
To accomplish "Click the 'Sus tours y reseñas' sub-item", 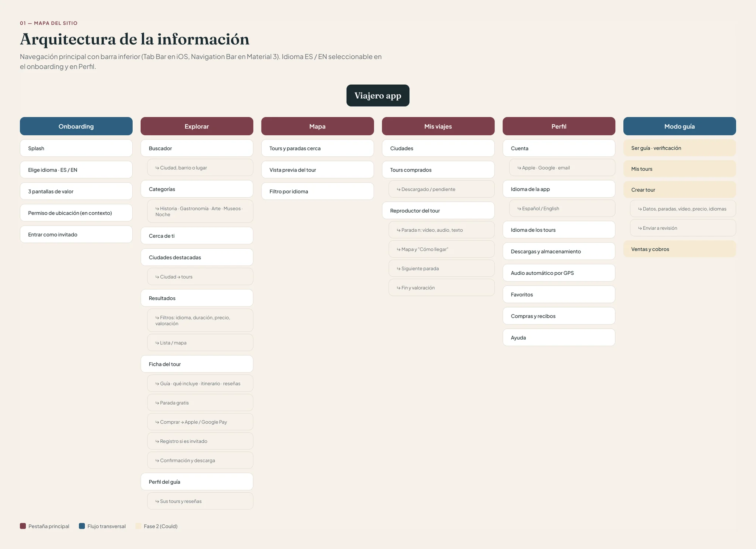I will click(200, 501).
